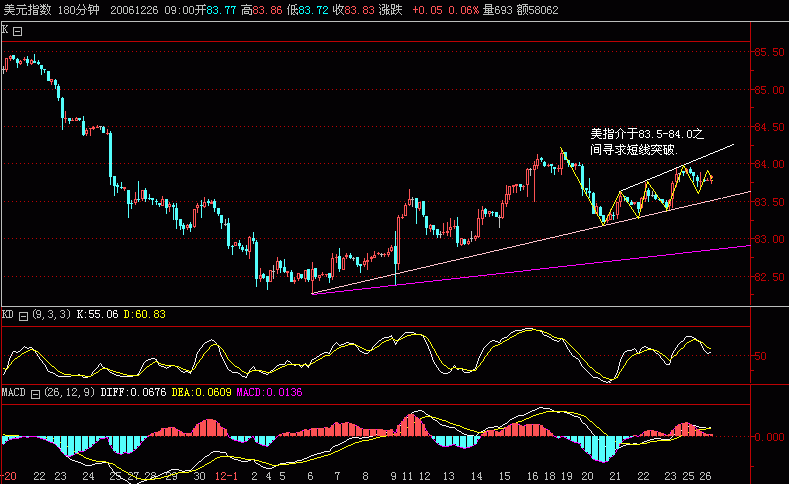Click the date axis label 21

[x=615, y=476]
